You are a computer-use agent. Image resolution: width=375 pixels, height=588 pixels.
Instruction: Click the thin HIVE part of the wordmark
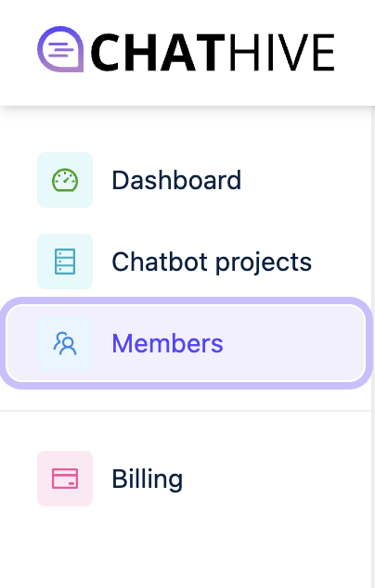[281, 52]
